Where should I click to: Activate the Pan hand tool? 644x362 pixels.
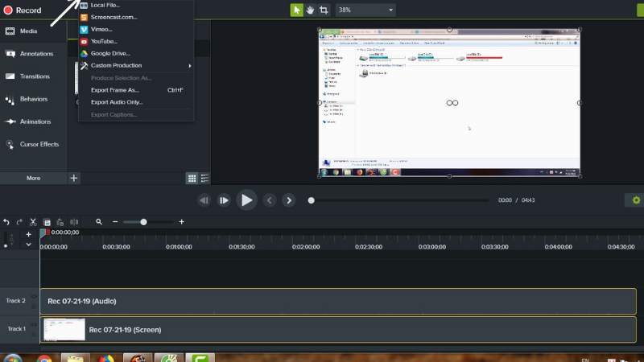310,10
